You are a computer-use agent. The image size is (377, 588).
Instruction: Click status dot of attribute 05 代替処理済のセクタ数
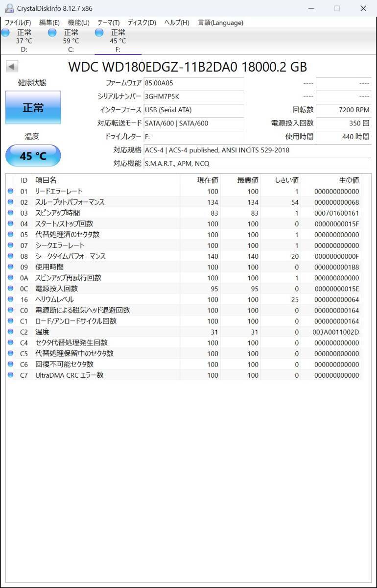coord(10,234)
